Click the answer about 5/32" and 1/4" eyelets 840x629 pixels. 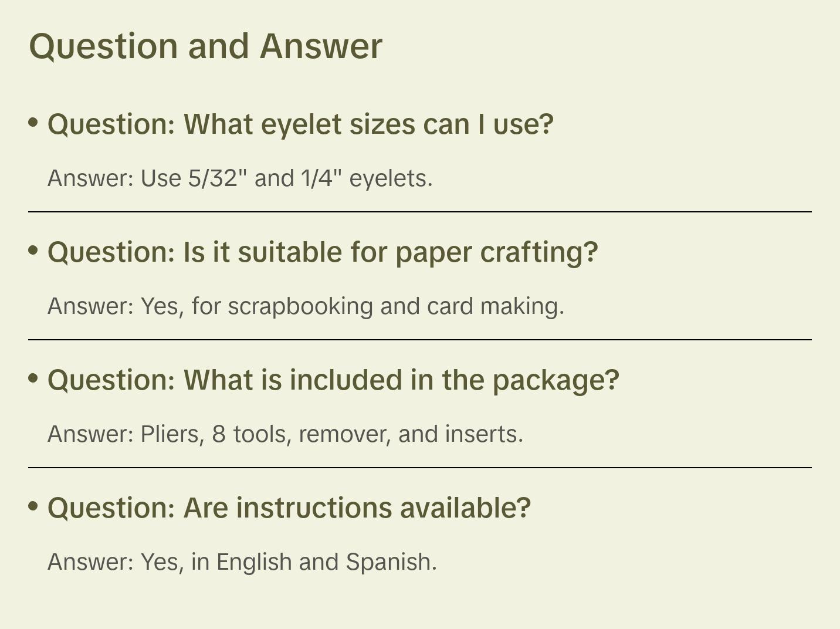(240, 178)
